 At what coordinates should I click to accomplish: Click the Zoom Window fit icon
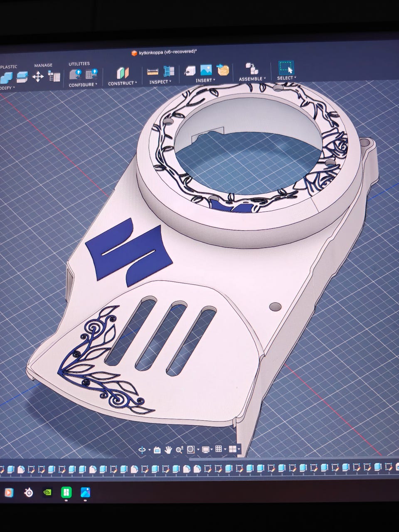(191, 449)
